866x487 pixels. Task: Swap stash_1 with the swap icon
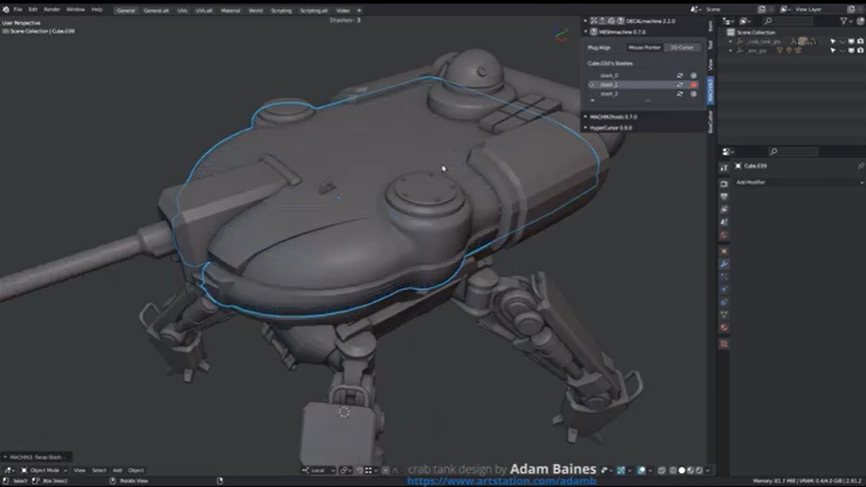(680, 85)
